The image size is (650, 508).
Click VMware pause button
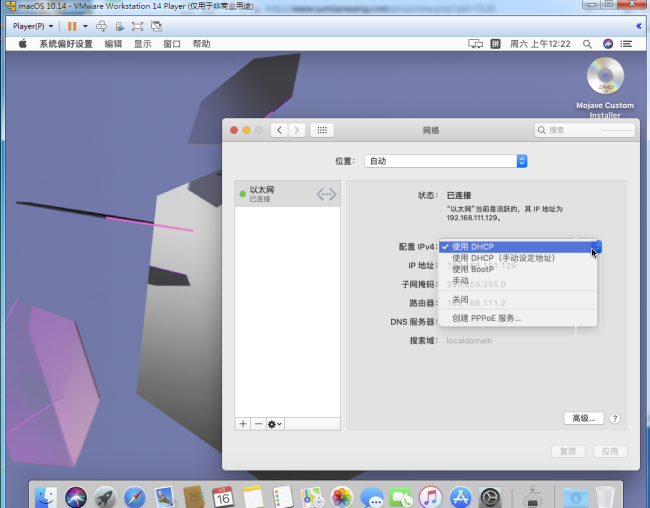coord(72,26)
